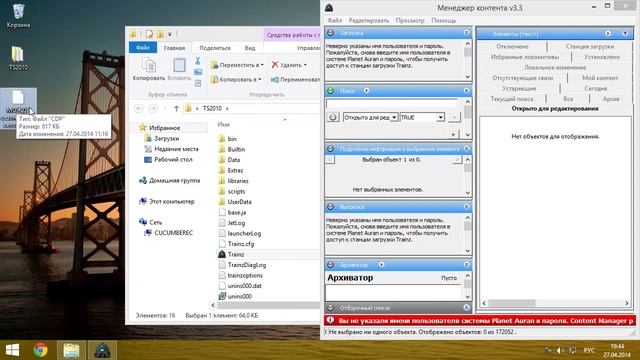Click the scissors cut icon in Explorer ribbon
640x360 pixels.
point(198,61)
